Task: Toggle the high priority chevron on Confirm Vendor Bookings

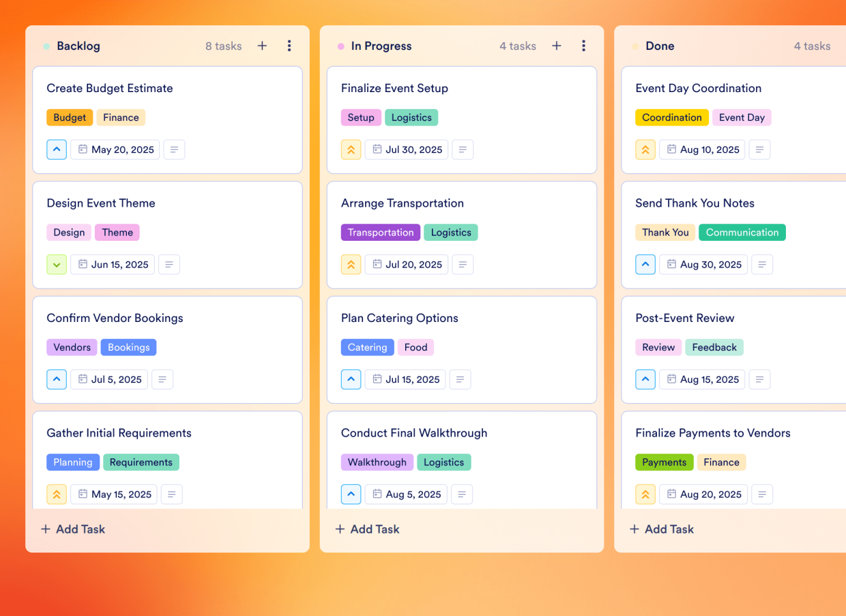Action: tap(57, 379)
